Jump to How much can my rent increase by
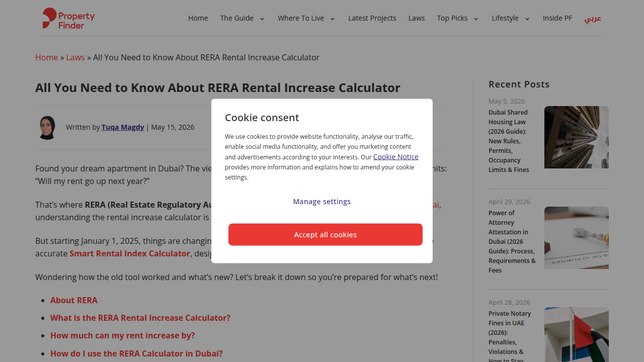644x362 pixels. click(x=122, y=335)
